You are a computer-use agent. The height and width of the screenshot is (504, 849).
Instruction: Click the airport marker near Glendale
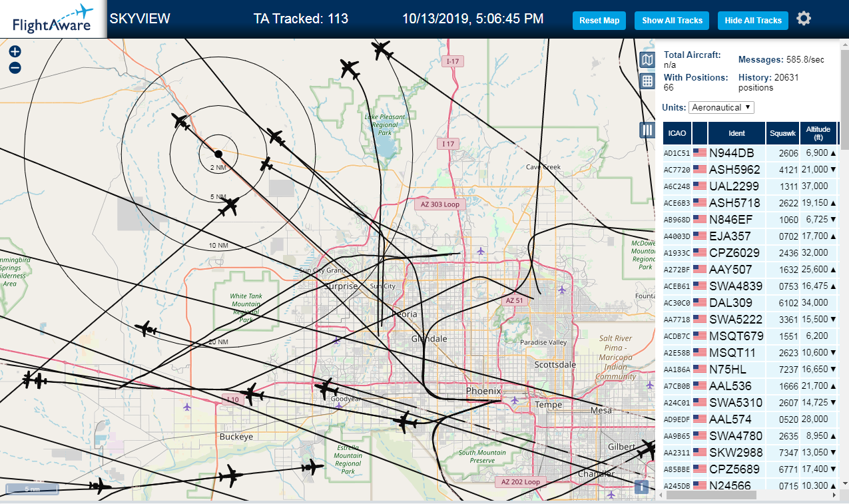tap(337, 340)
